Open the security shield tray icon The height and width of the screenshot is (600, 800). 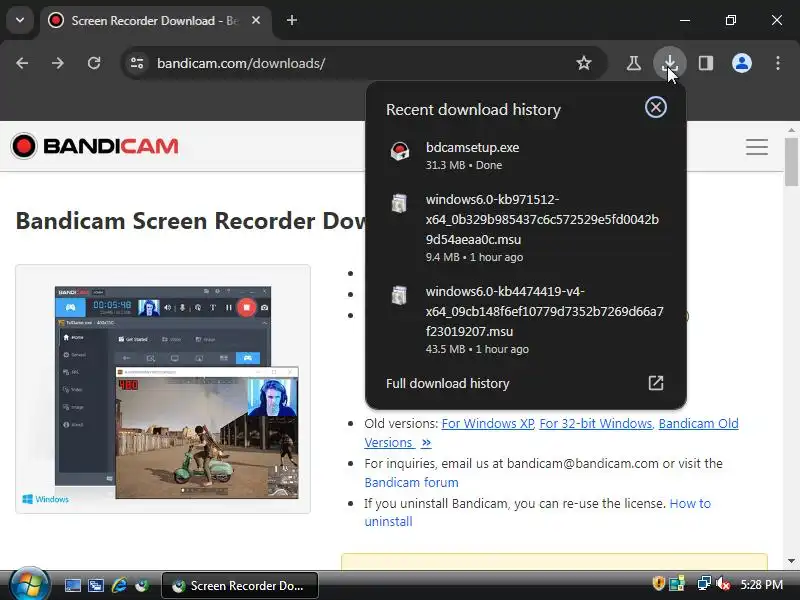[x=659, y=583]
